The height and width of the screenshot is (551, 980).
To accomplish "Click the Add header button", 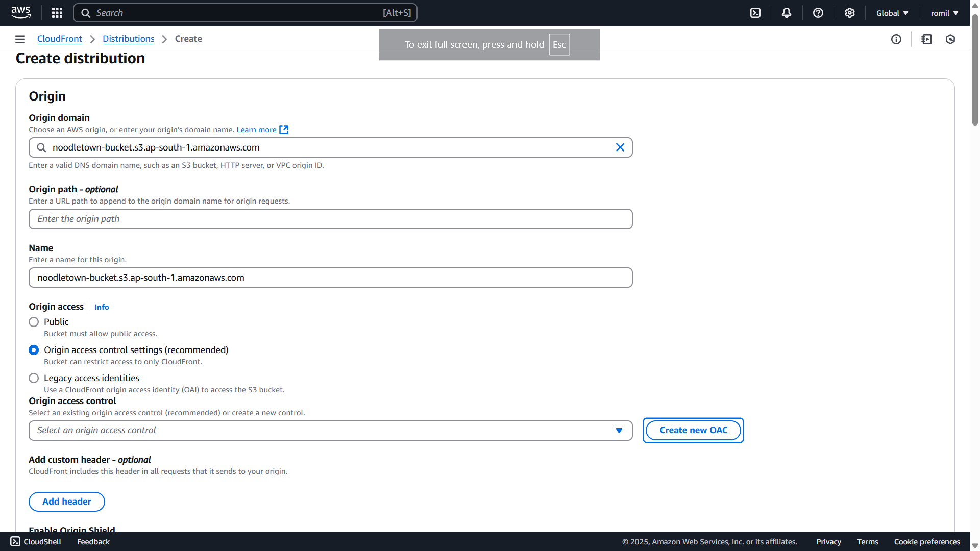I will point(67,502).
